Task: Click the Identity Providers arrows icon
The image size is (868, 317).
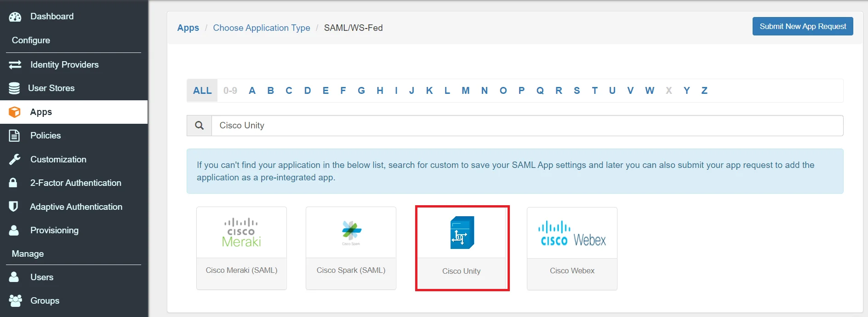Action: point(15,65)
